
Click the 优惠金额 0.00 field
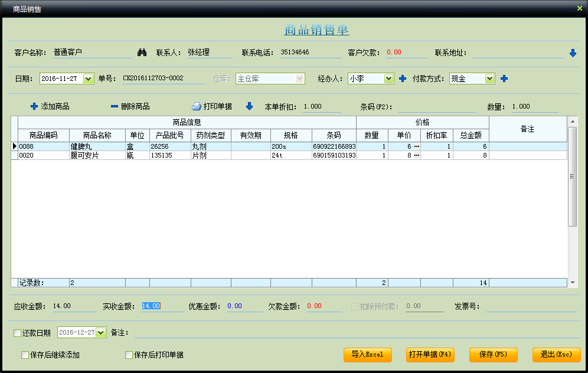244,306
